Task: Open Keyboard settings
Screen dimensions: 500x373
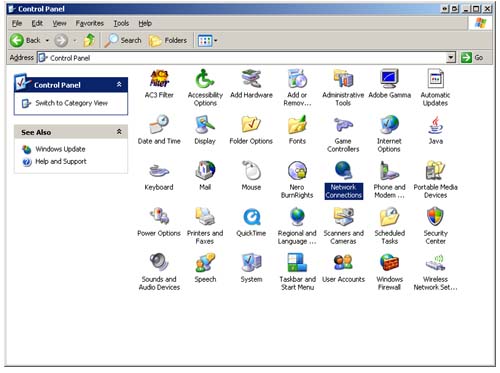Action: click(159, 176)
